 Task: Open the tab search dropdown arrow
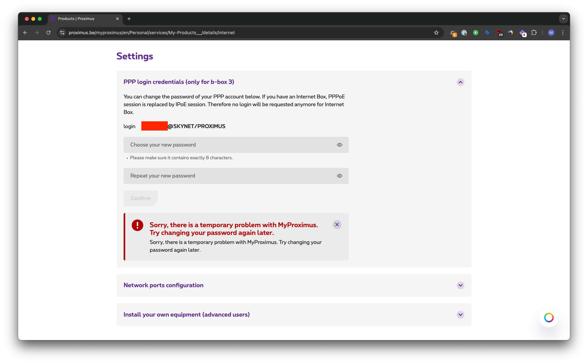click(563, 19)
